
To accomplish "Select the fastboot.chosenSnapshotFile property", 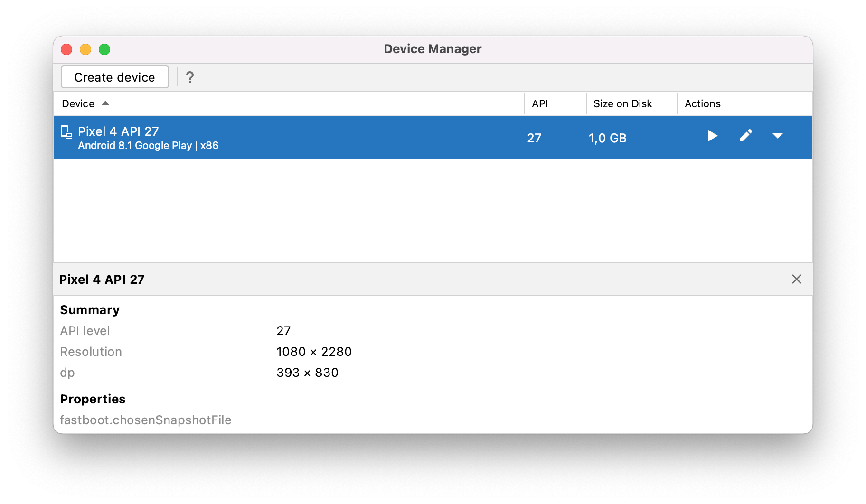I will click(146, 420).
